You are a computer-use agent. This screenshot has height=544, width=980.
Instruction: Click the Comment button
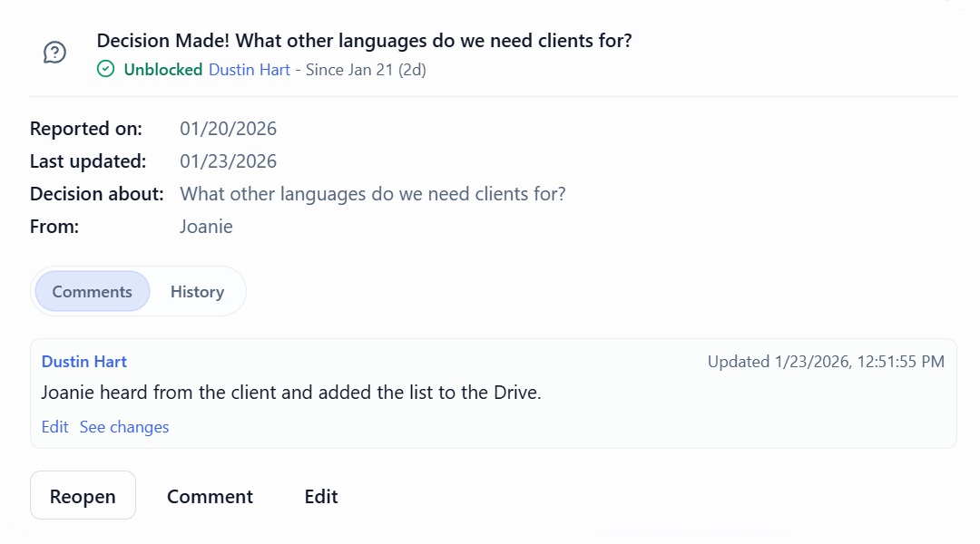[x=210, y=496]
